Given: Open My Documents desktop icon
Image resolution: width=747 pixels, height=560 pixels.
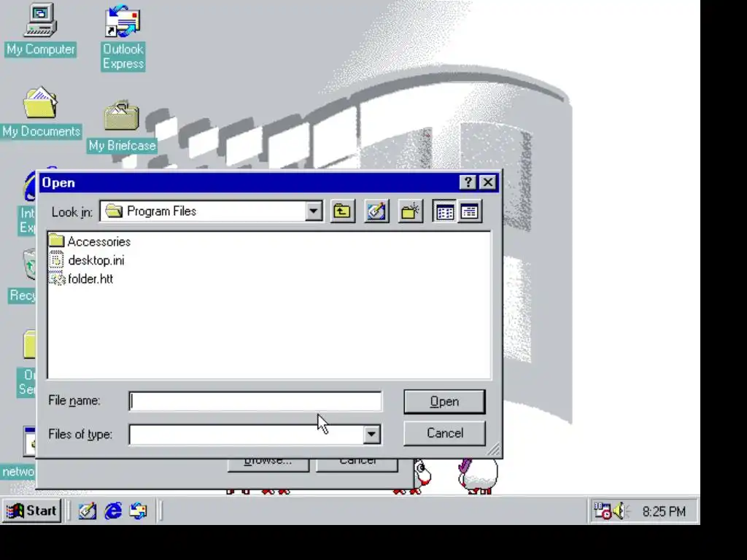Looking at the screenshot, I should [41, 112].
